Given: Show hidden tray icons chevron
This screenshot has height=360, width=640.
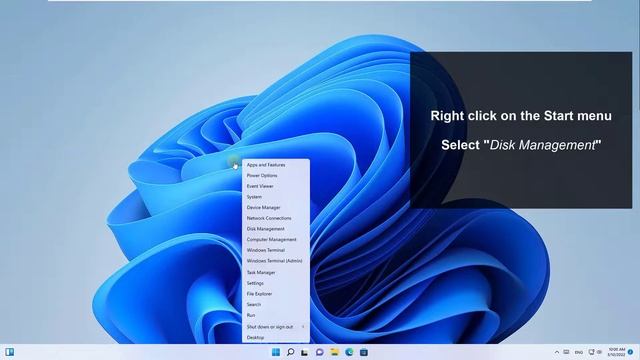Looking at the screenshot, I should click(557, 352).
